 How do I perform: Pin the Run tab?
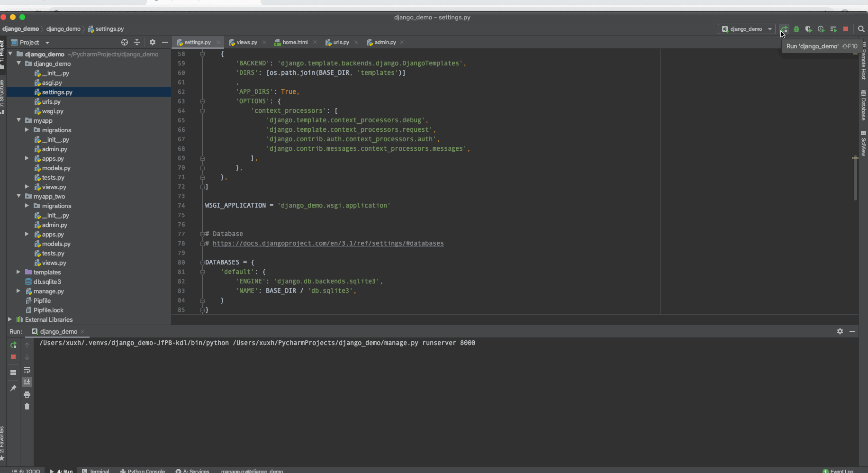click(x=13, y=388)
